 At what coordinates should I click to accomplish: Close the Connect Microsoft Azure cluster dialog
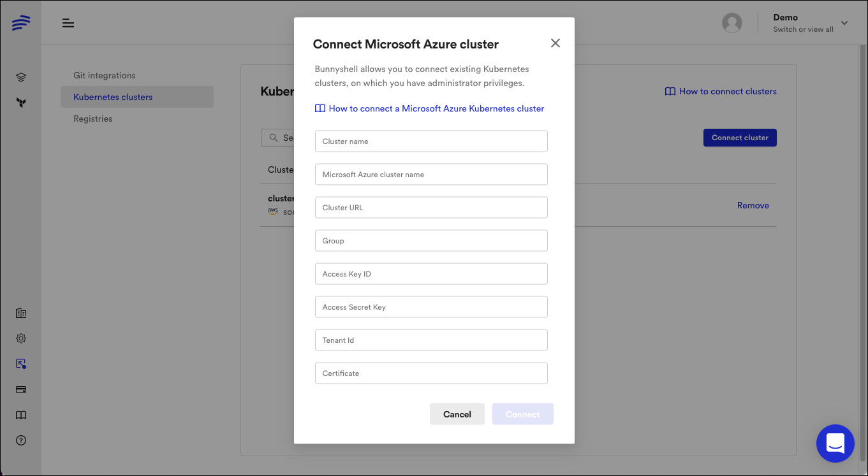(555, 43)
